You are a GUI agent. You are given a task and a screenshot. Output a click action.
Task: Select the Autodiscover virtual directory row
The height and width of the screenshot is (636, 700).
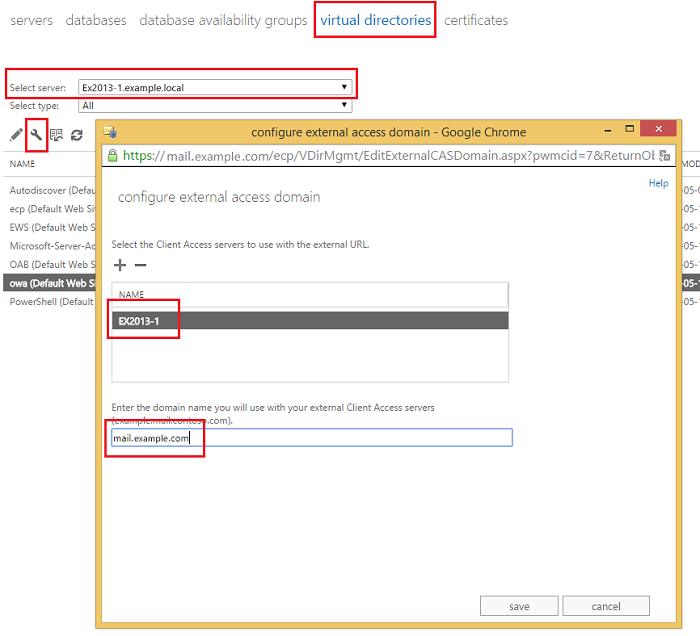[x=52, y=191]
